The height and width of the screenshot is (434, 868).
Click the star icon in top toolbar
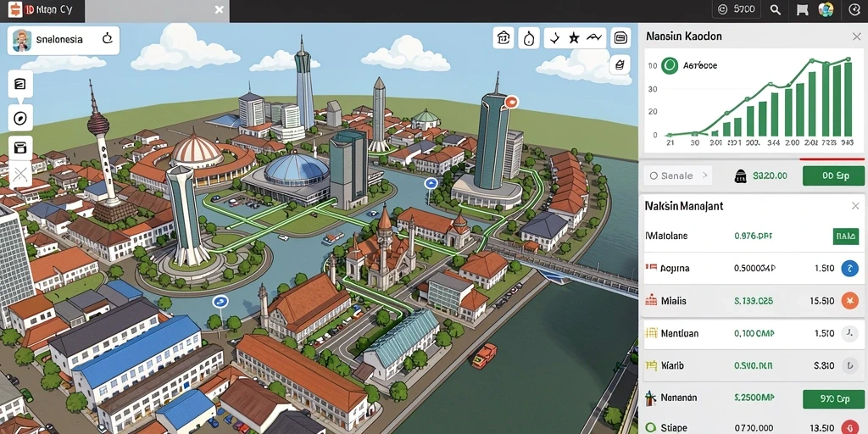click(x=574, y=38)
